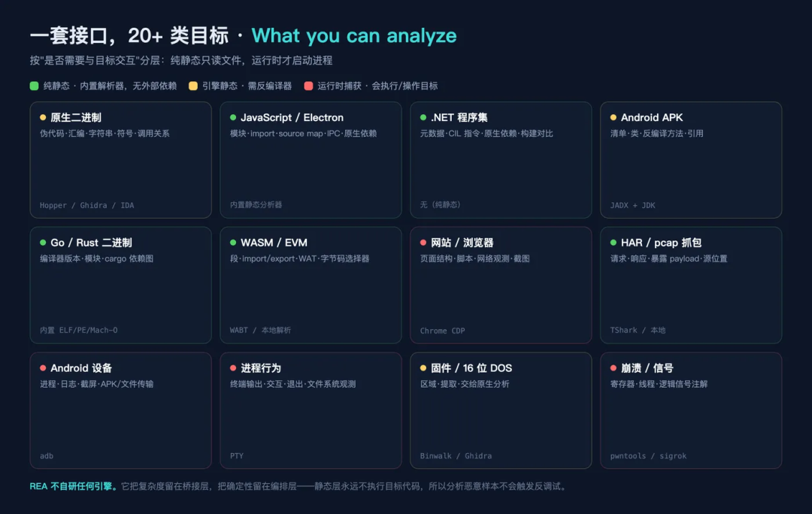Click the '伪代码·汇编·字符串·符号·调用关系' description
Viewport: 812px width, 514px height.
pyautogui.click(x=105, y=134)
